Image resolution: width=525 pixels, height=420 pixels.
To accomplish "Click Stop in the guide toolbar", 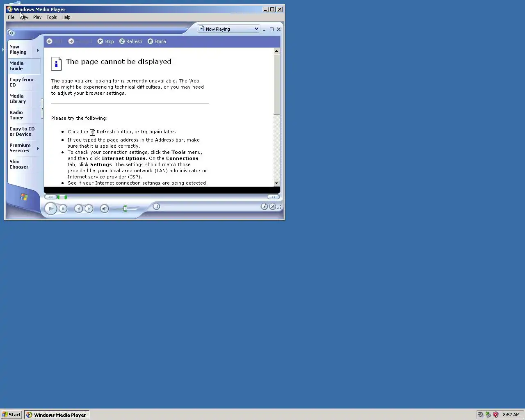I will point(105,41).
